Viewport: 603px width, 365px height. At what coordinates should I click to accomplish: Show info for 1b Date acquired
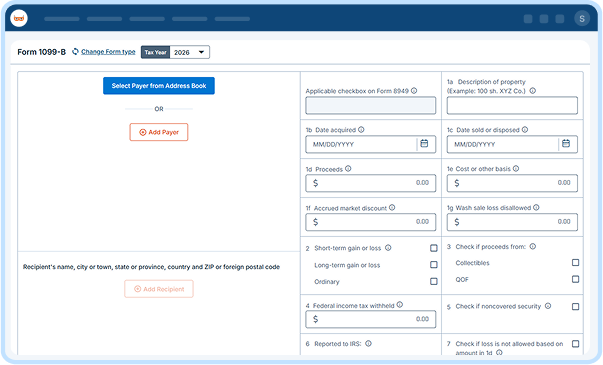tap(361, 130)
